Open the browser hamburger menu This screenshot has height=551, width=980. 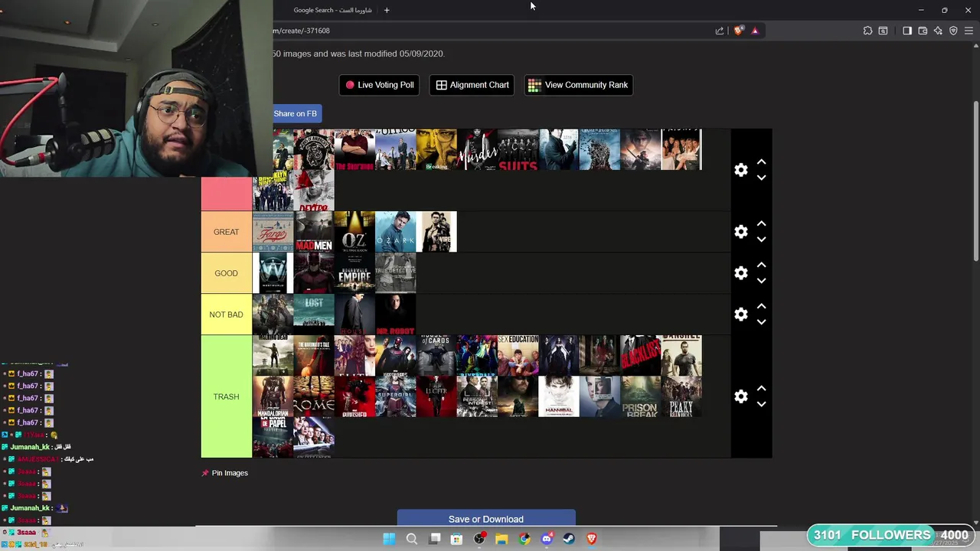coord(969,31)
